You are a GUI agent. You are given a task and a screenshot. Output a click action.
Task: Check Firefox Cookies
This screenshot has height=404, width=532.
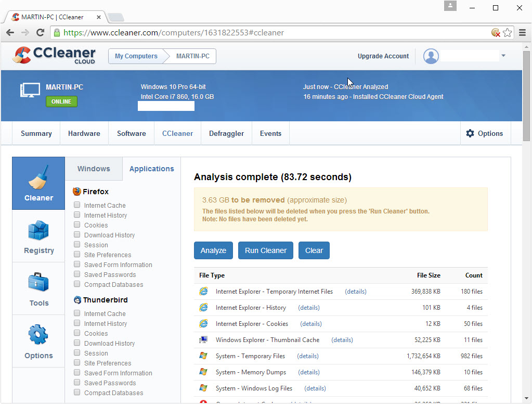coord(77,224)
